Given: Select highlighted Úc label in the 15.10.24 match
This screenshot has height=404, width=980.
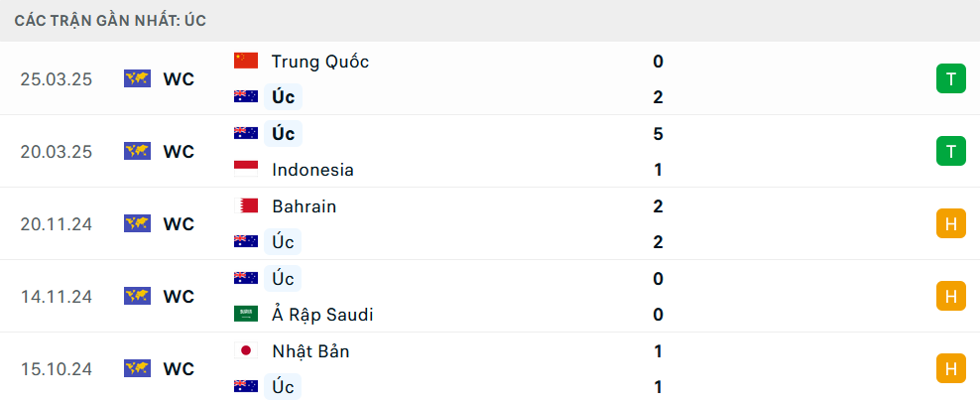Looking at the screenshot, I should click(x=283, y=387).
